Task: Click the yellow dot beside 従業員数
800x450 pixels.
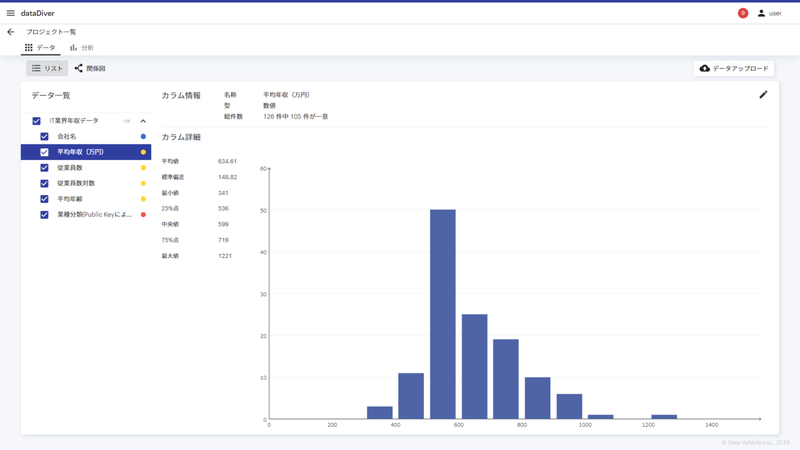Action: pos(143,168)
